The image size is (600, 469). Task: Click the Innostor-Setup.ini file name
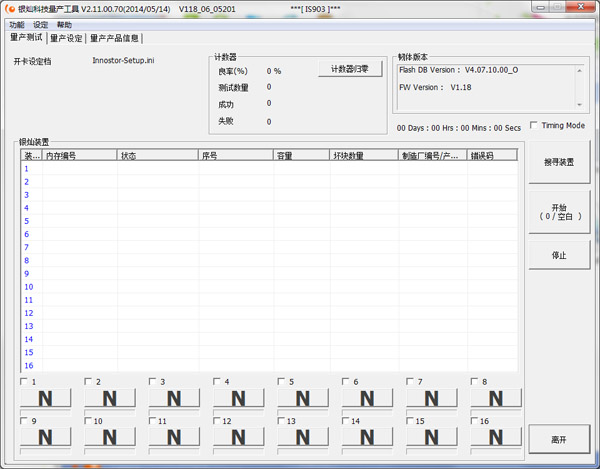pos(123,60)
